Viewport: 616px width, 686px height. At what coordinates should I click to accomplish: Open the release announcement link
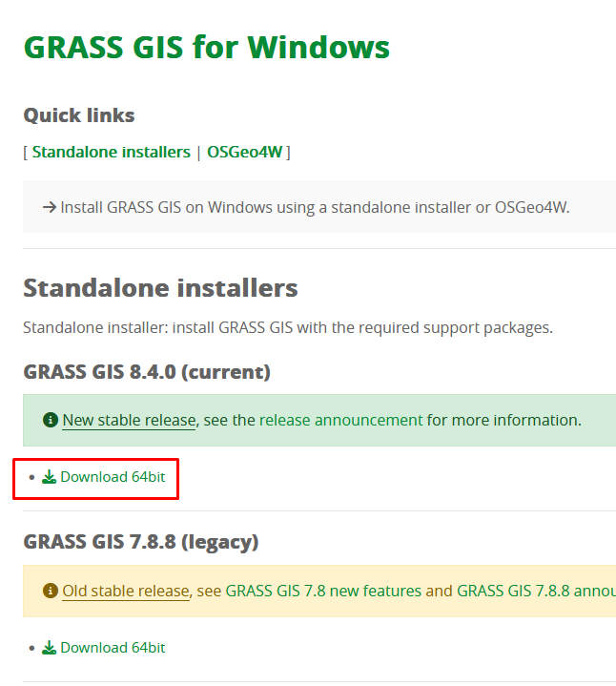click(340, 420)
